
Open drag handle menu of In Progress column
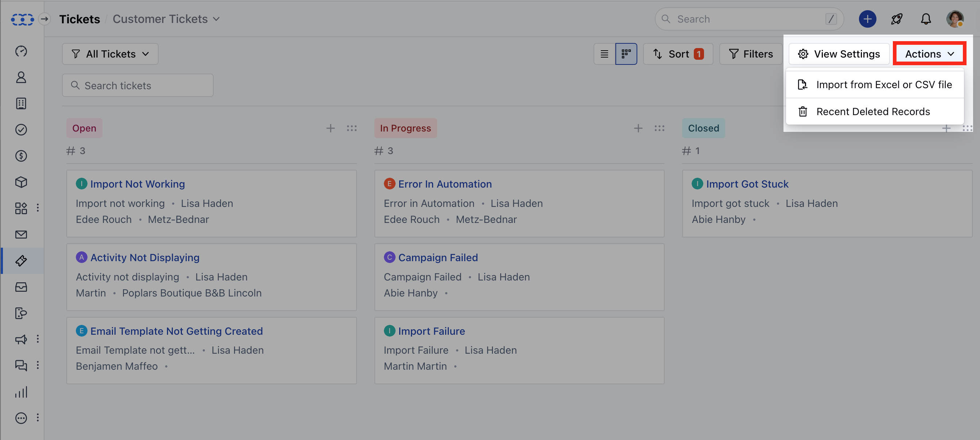tap(659, 129)
